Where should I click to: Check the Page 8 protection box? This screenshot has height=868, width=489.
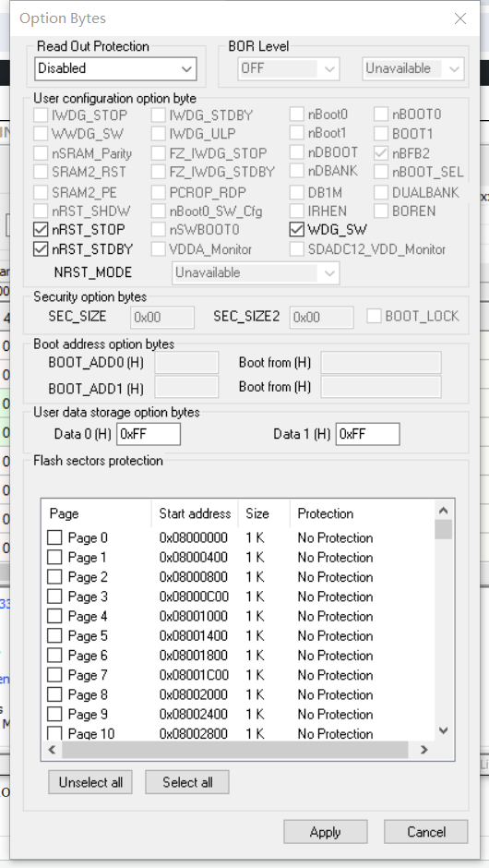pyautogui.click(x=54, y=694)
